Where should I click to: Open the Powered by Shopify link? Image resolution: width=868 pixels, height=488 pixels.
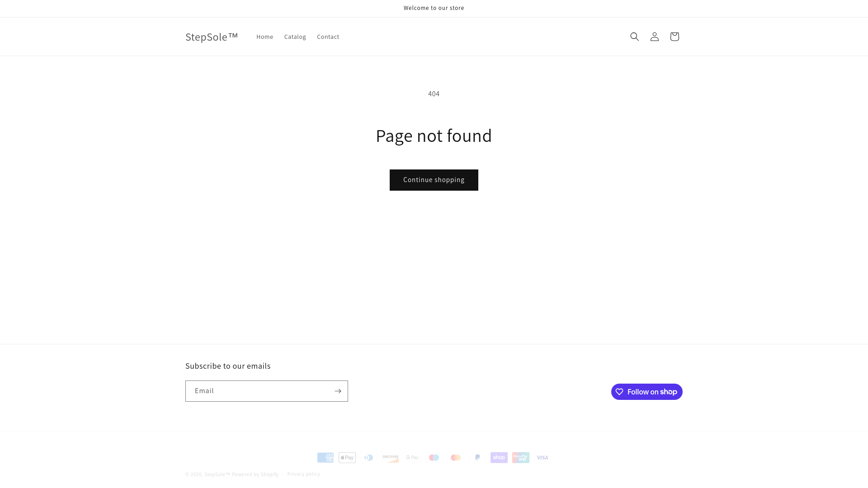point(255,474)
